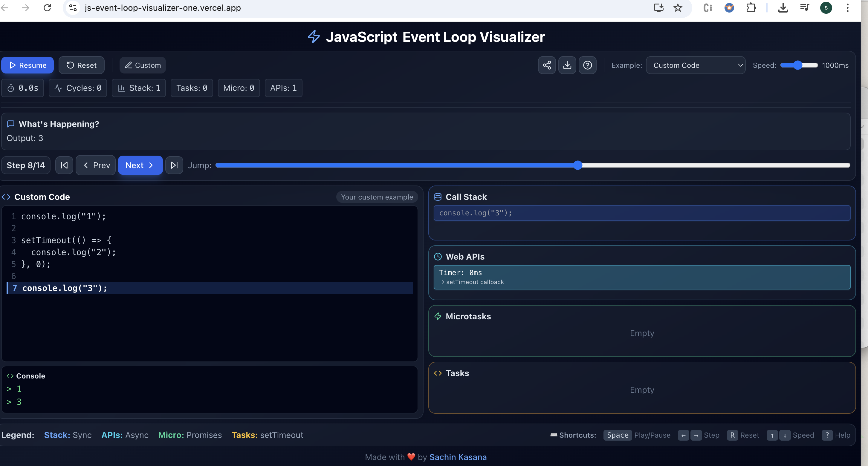Screen dimensions: 868x466
Task: Click the lightning bolt icon in the page title
Action: (x=314, y=37)
